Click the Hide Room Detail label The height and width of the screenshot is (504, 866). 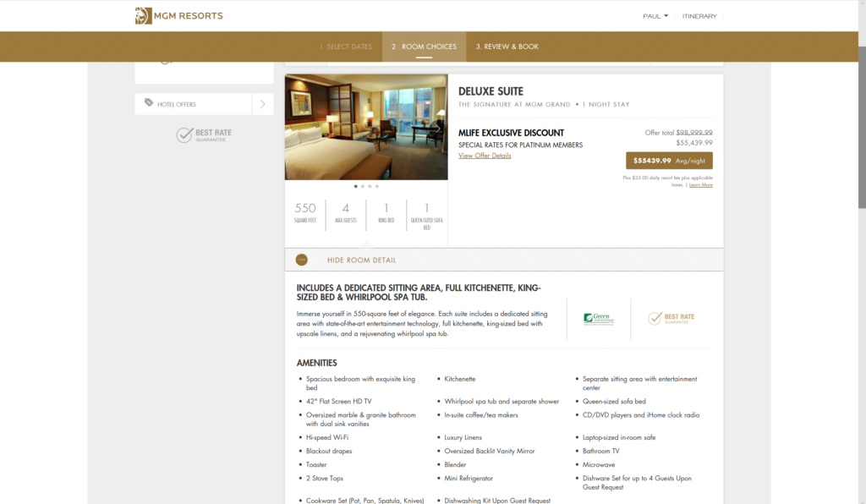click(362, 260)
